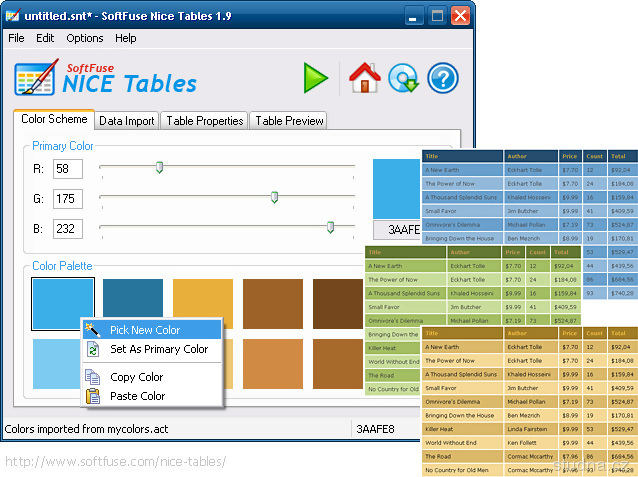The width and height of the screenshot is (638, 477).
Task: Open the Help menu
Action: tap(125, 38)
